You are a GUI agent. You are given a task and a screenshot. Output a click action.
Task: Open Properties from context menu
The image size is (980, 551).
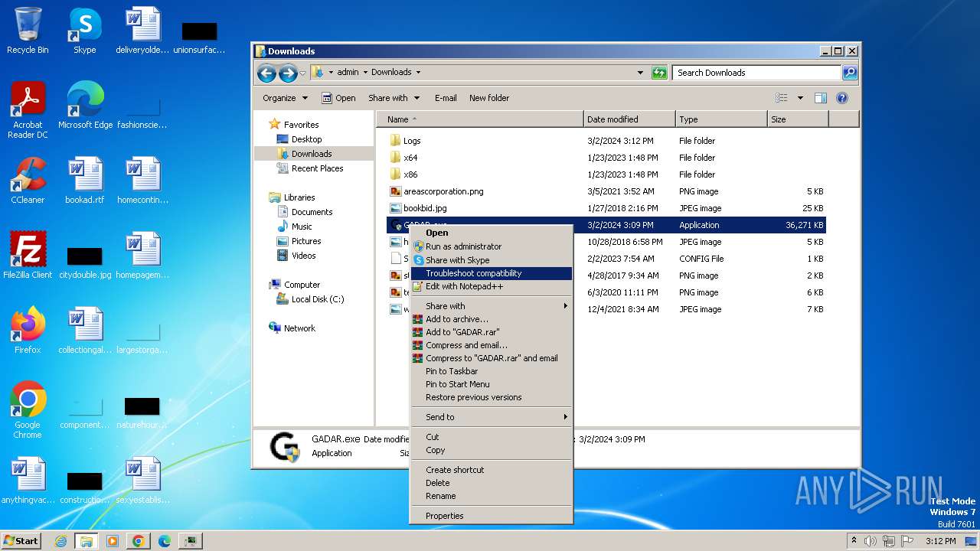coord(492,516)
